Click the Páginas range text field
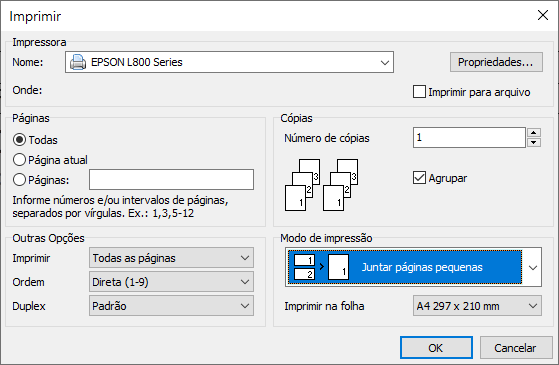This screenshot has height=365, width=559. pos(171,180)
